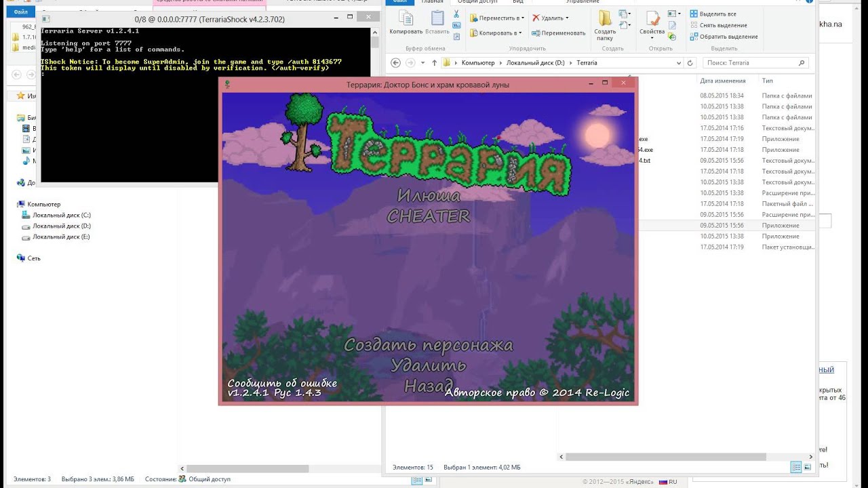Select file row dated 08.05.2015 18:34
Screen dimensions: 868x488
point(726,96)
